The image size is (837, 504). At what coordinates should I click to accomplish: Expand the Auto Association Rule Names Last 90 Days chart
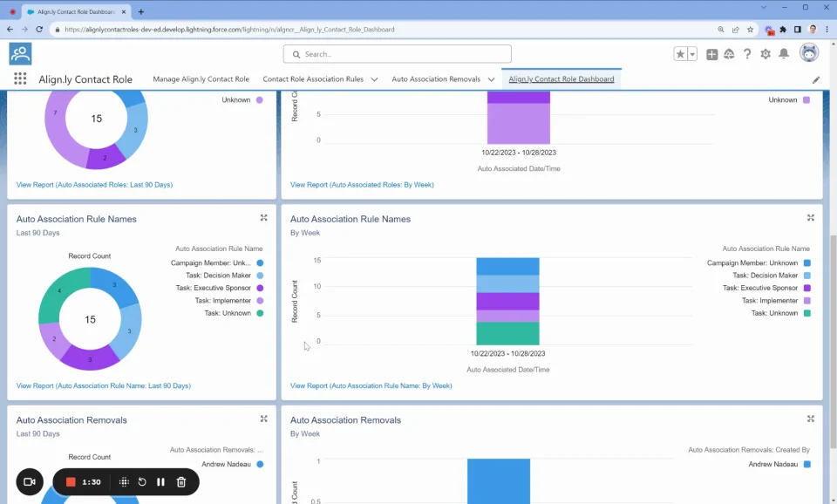[x=263, y=218]
